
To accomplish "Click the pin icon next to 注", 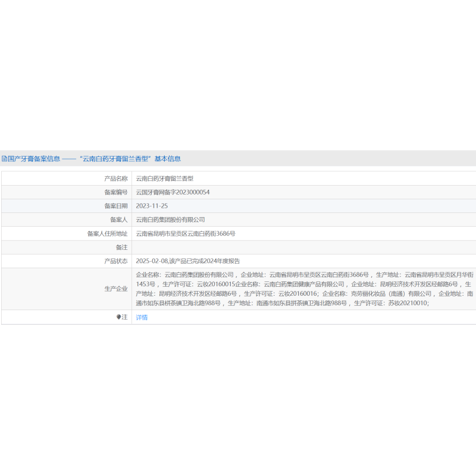I will (x=118, y=317).
